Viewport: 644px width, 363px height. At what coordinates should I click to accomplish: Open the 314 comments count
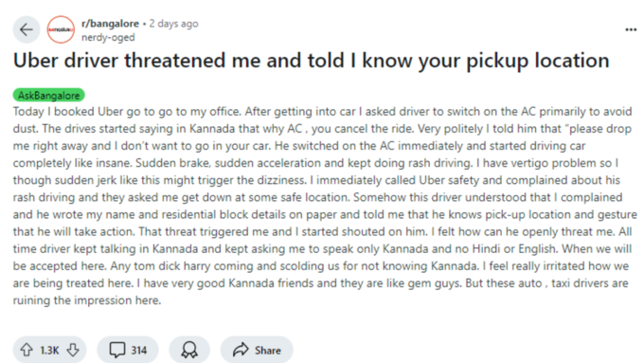139,351
